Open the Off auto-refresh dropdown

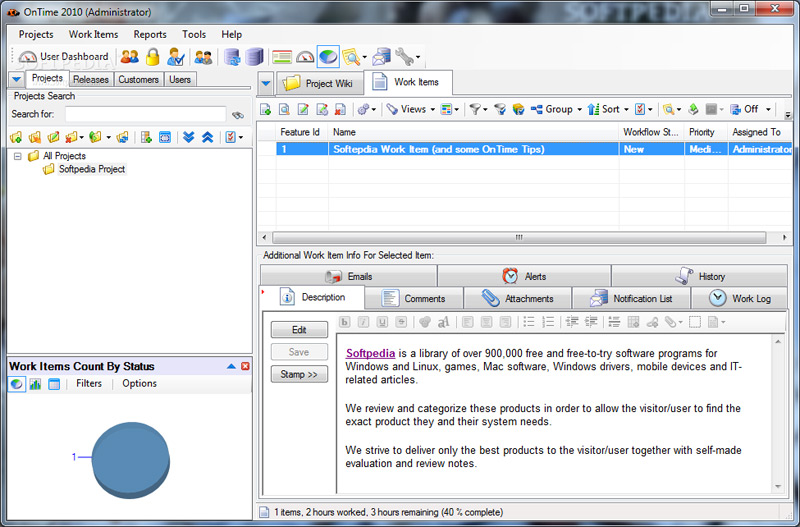click(x=751, y=109)
